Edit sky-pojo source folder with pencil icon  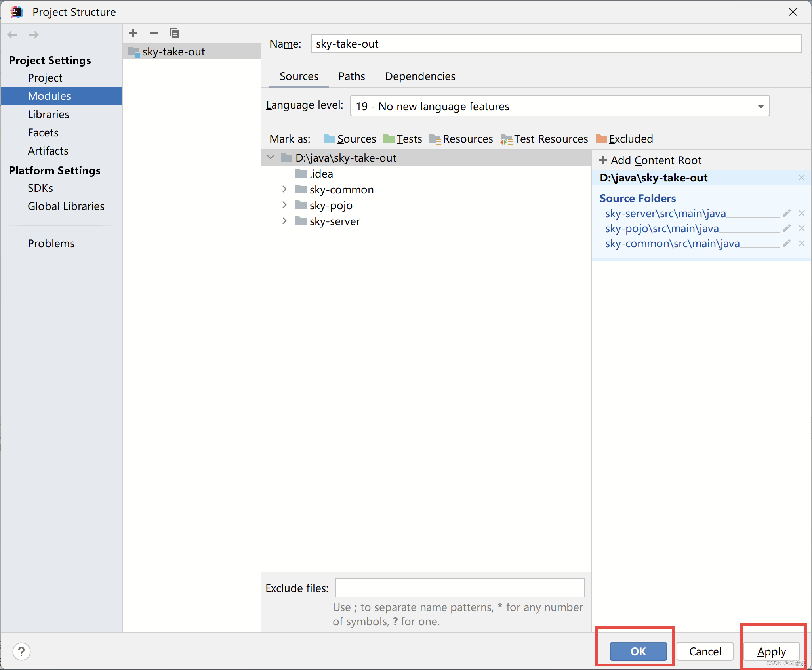pos(786,228)
